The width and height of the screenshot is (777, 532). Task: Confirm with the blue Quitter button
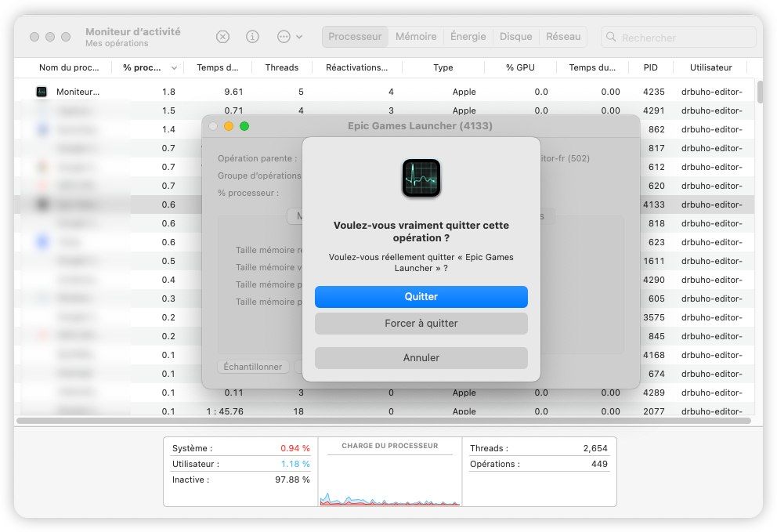(421, 296)
